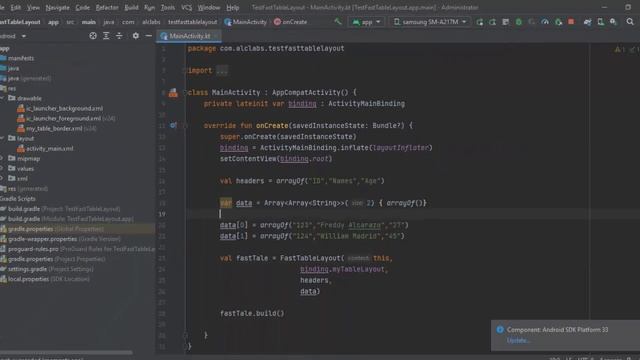Click Apply Changes and Restart Activity icon

coord(493,22)
